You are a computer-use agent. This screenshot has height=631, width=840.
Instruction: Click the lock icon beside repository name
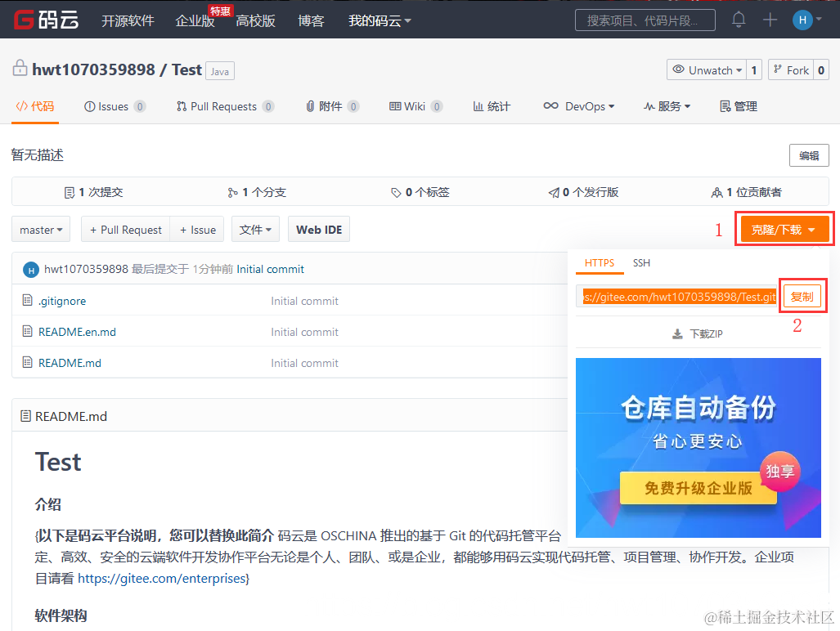(x=20, y=68)
